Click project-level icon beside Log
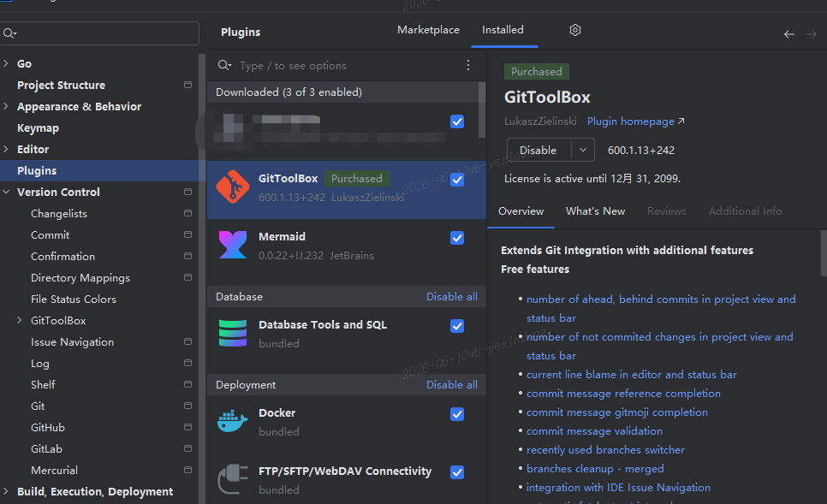Viewport: 827px width, 504px height. pos(187,363)
